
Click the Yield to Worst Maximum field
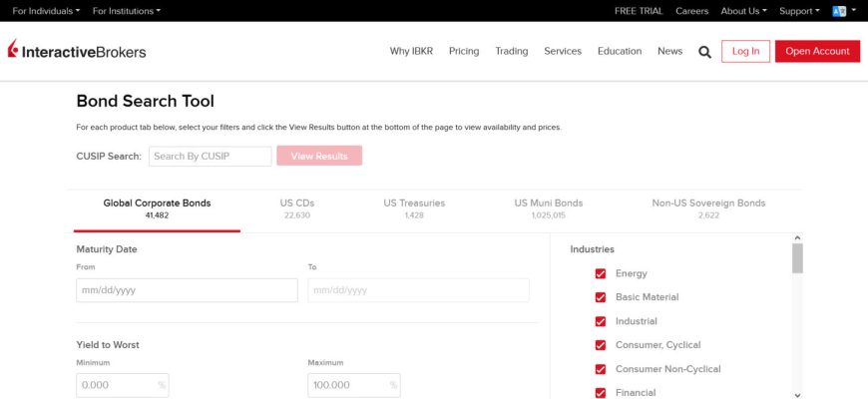tap(354, 385)
